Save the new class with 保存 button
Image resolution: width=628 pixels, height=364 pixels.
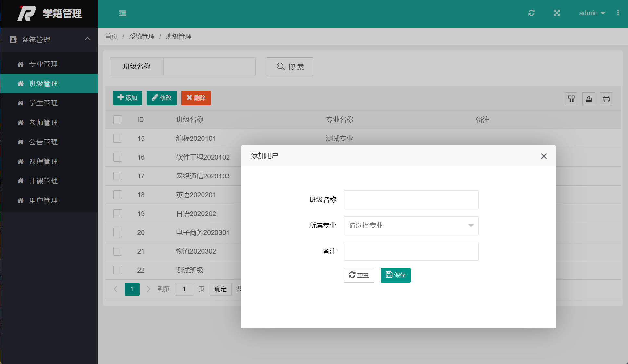pyautogui.click(x=395, y=275)
